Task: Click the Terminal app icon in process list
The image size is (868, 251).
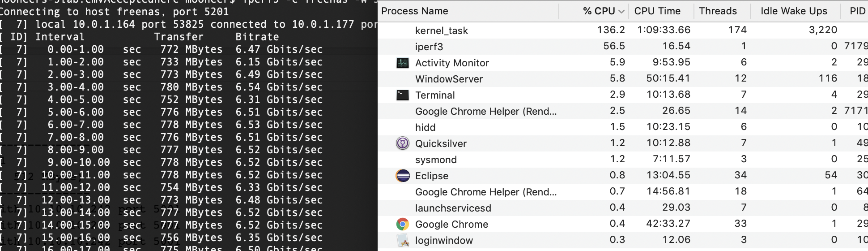Action: coord(403,95)
